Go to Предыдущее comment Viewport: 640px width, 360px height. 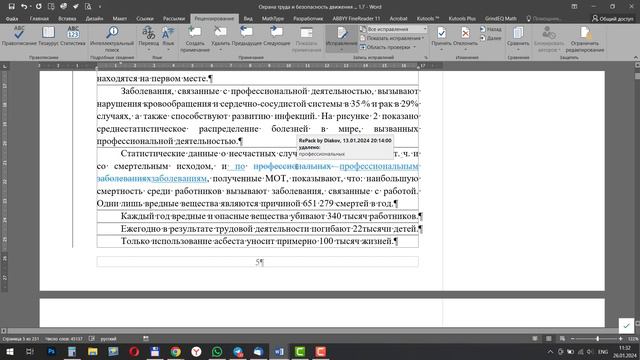[x=247, y=36]
